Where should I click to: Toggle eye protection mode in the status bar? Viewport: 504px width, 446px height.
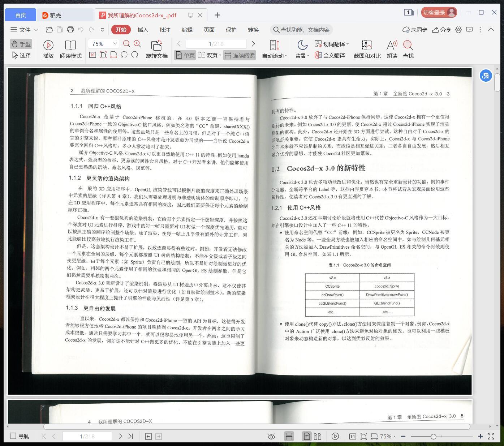pos(271,436)
